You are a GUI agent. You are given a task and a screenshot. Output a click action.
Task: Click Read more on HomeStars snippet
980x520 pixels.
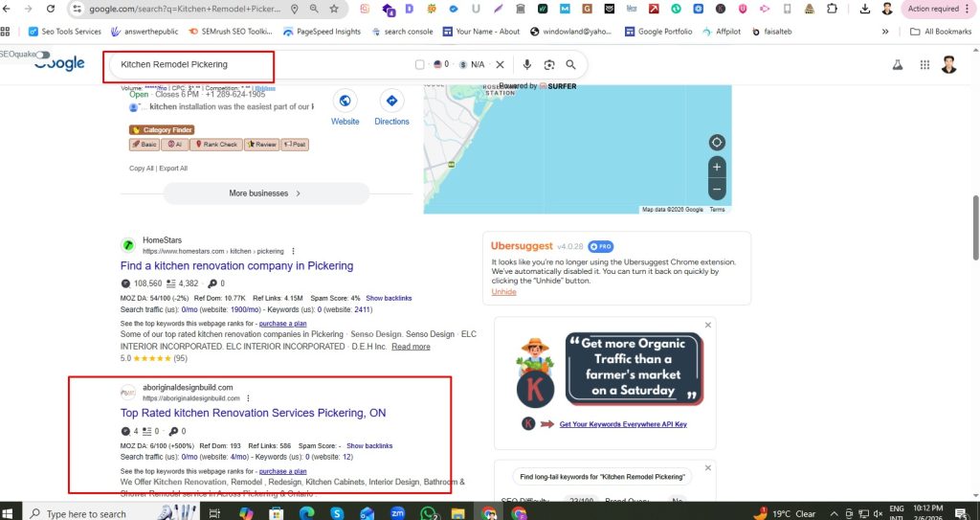(411, 347)
